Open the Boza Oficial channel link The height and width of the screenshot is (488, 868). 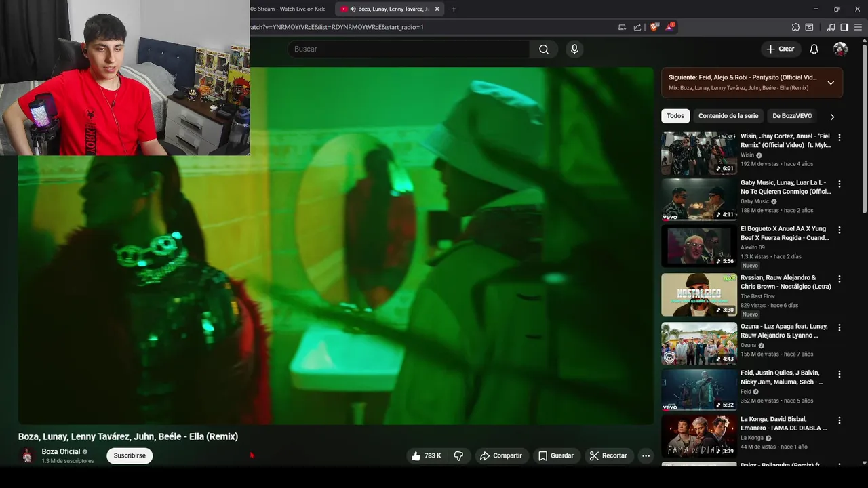point(60,451)
